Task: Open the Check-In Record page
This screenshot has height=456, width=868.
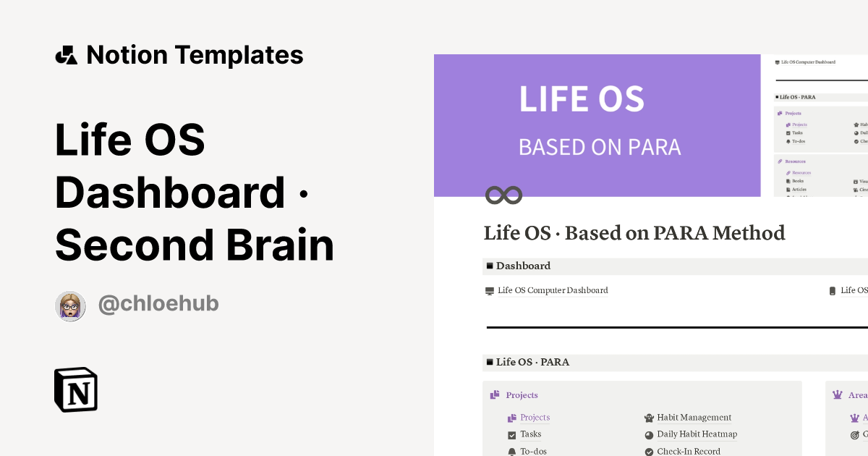Action: click(689, 451)
